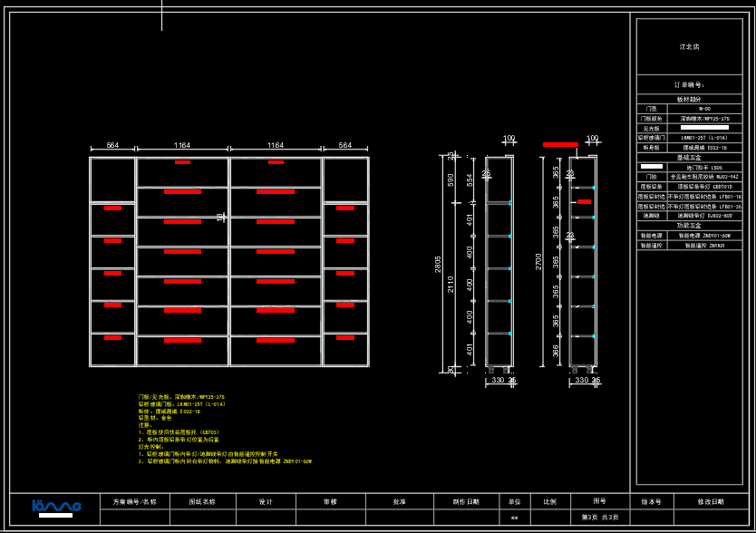Click the 2805 overall height dimension
The width and height of the screenshot is (756, 533).
[x=439, y=264]
